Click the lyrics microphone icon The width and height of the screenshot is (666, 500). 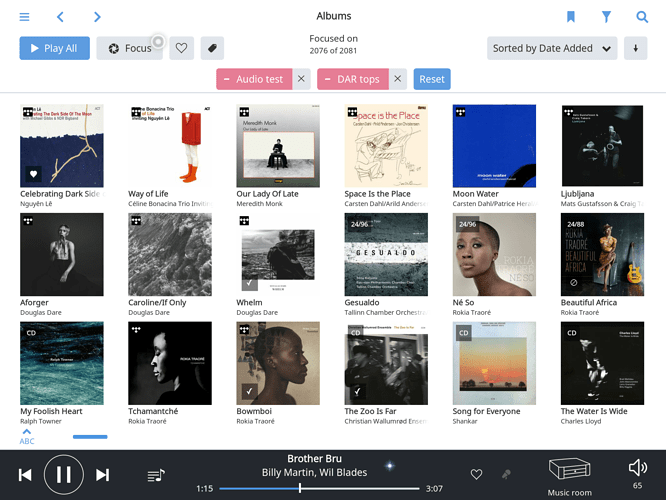click(x=506, y=474)
